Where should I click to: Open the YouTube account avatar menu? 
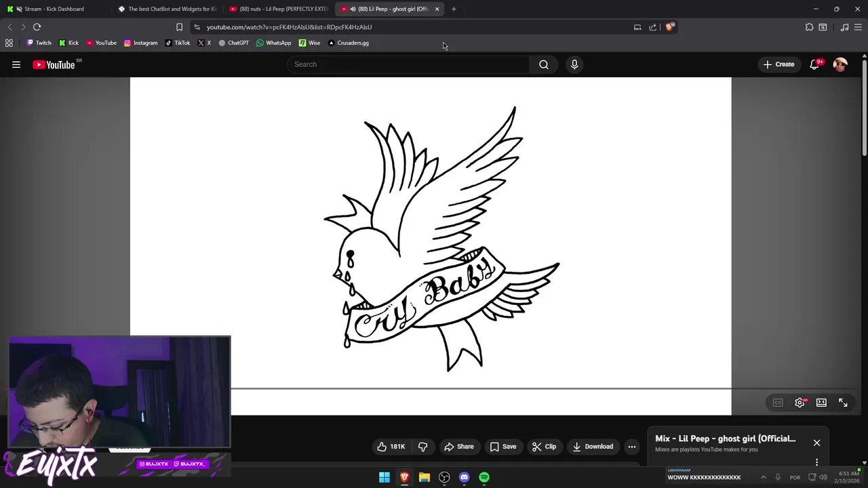pos(840,64)
